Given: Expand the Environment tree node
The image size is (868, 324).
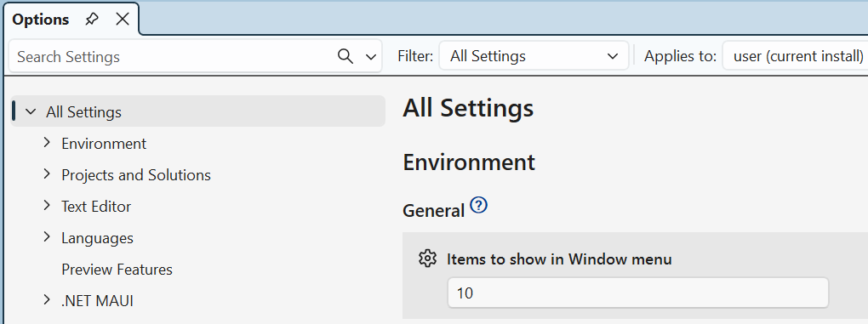Looking at the screenshot, I should tap(47, 143).
